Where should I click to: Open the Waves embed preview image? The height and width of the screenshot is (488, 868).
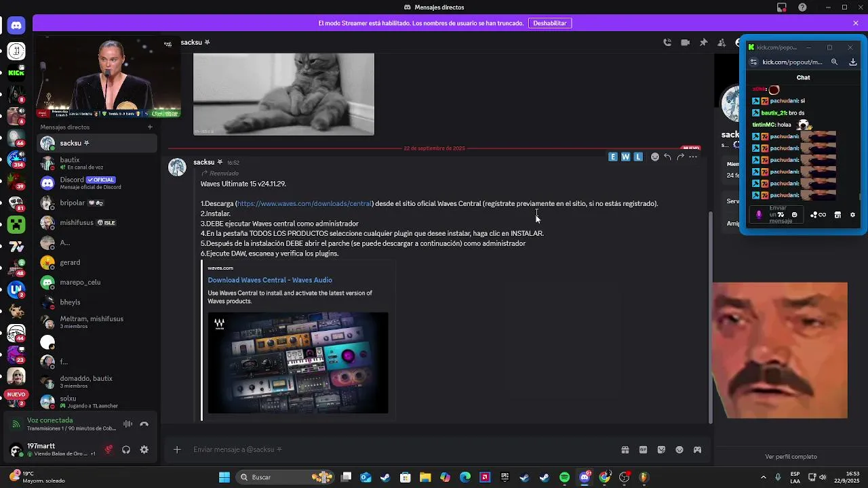point(298,363)
